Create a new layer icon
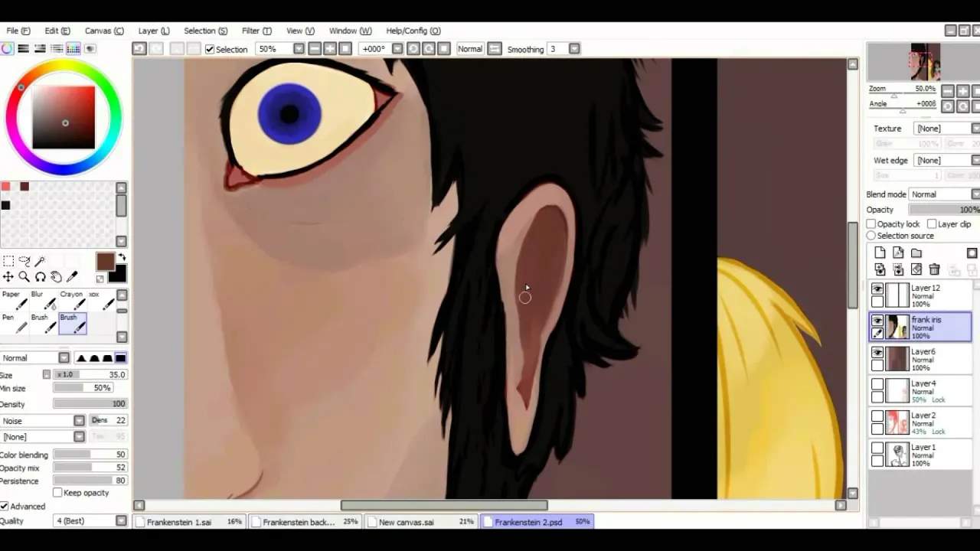The height and width of the screenshot is (551, 980). pos(880,253)
